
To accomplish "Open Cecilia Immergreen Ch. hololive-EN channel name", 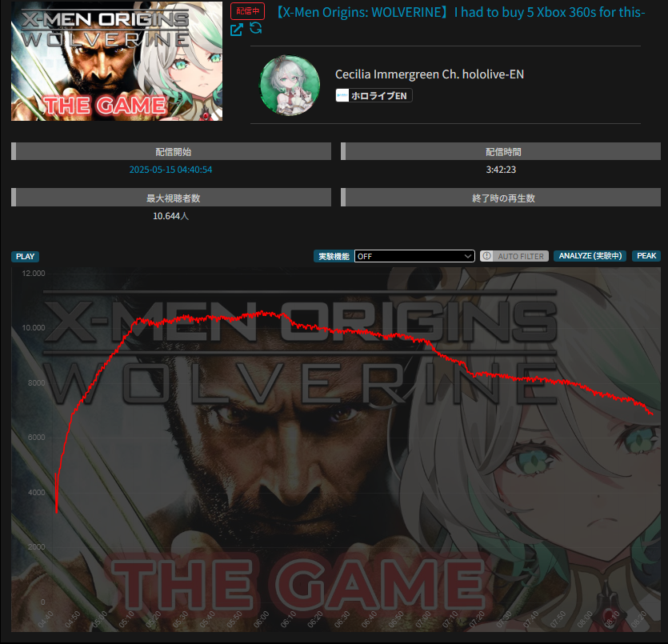I will 430,74.
